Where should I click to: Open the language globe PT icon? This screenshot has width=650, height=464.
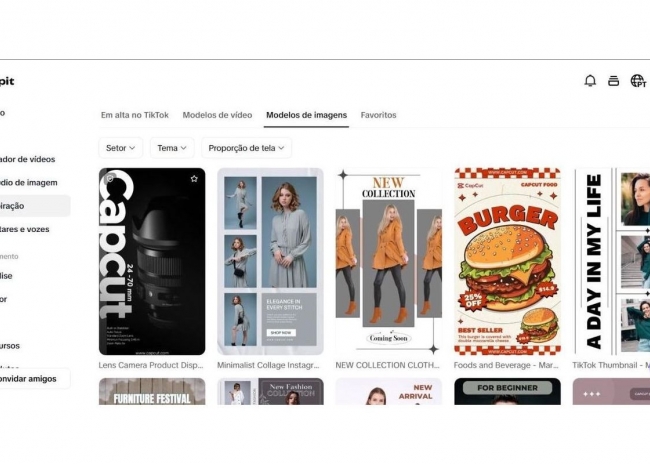[638, 81]
